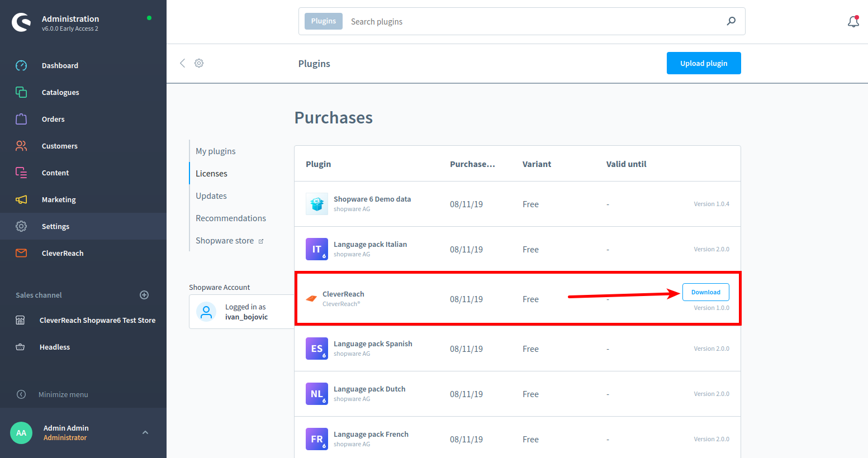The image size is (868, 458).
Task: Open Catalogues menu item
Action: [60, 92]
